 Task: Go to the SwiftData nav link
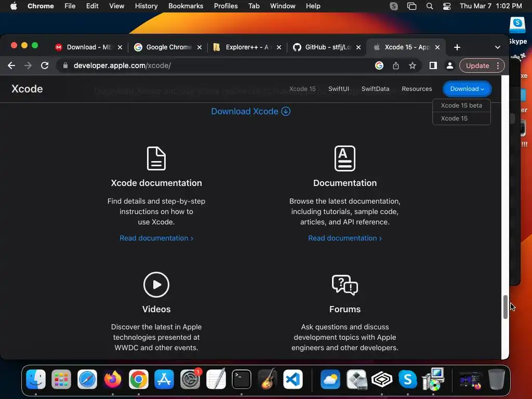(375, 89)
